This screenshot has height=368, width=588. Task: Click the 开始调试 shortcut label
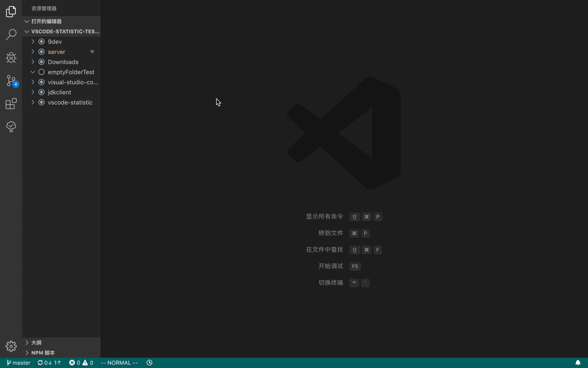331,266
